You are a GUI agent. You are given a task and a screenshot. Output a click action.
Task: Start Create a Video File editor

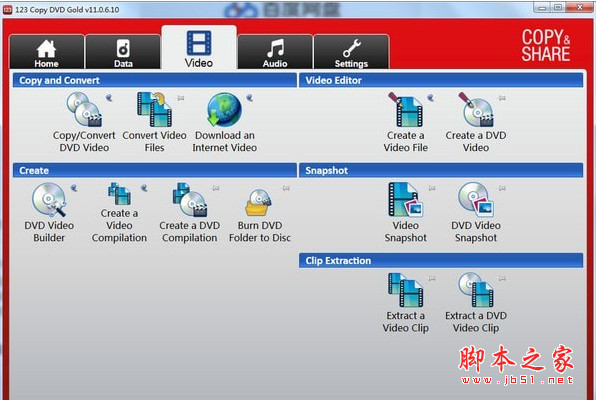tap(406, 122)
